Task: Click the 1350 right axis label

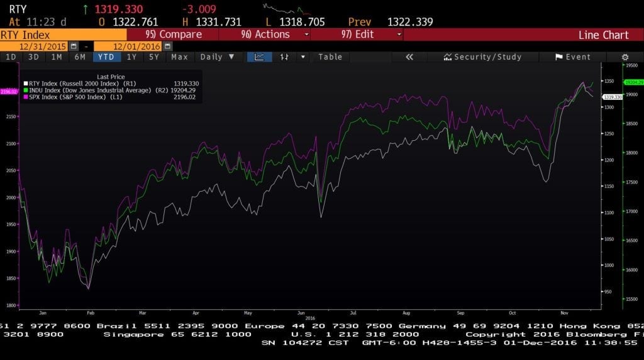Action: click(x=609, y=81)
